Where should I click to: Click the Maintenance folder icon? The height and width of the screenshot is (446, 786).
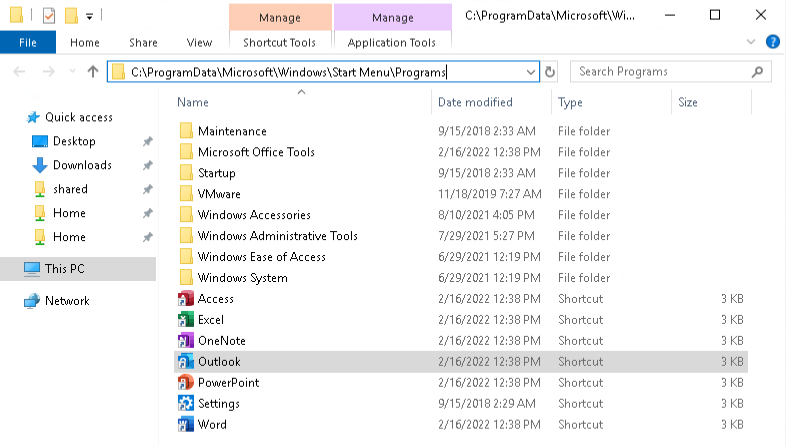[x=186, y=131]
